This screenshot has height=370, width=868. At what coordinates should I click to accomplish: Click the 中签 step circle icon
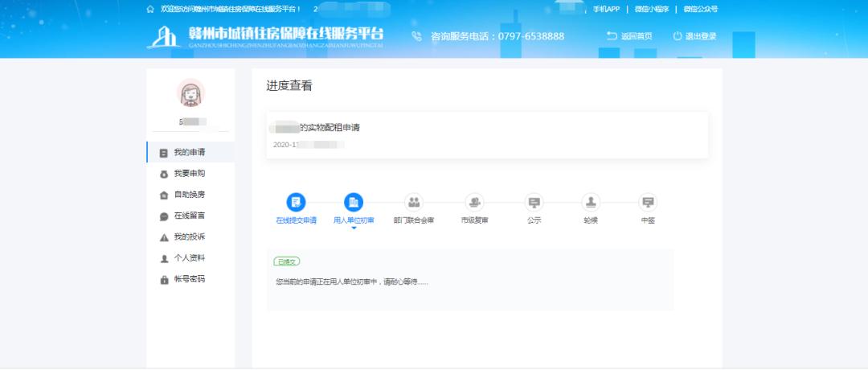(648, 202)
